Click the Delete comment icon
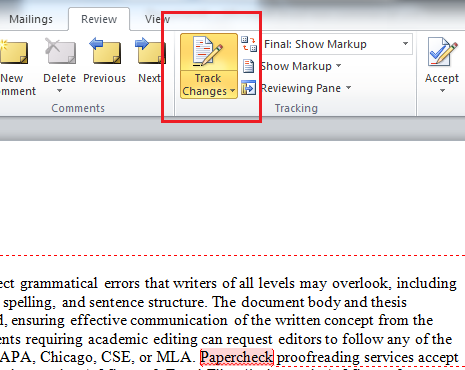465x370 pixels. [60, 51]
